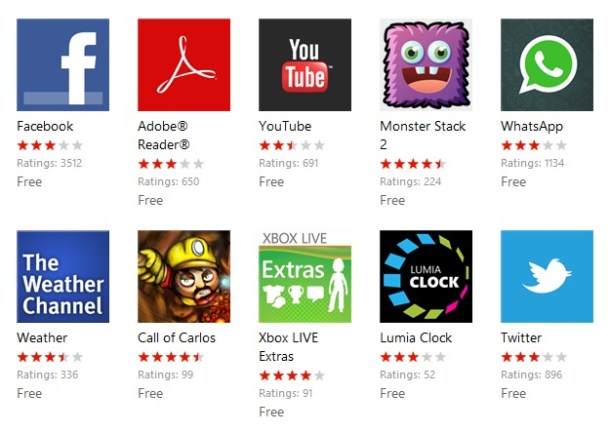610x433 pixels.
Task: Select the Twitter bird icon
Action: click(547, 276)
